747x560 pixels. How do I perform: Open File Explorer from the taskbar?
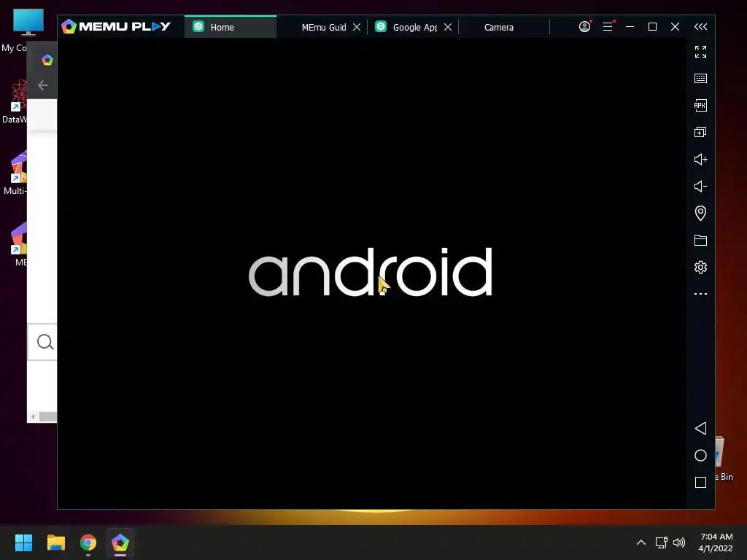(55, 542)
